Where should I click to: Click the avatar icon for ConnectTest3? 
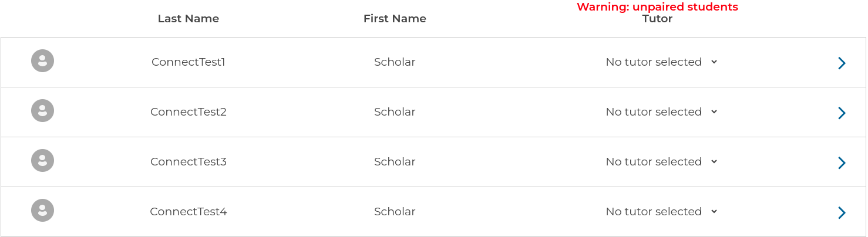pos(42,161)
